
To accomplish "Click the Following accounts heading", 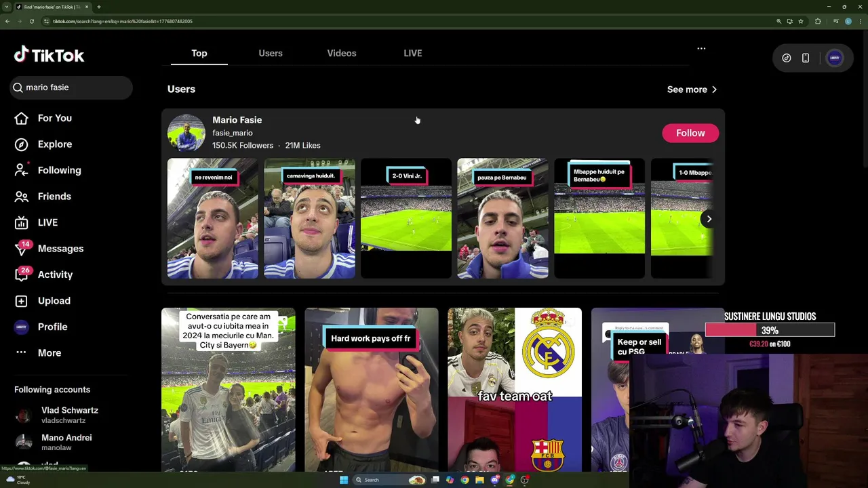I will point(52,390).
